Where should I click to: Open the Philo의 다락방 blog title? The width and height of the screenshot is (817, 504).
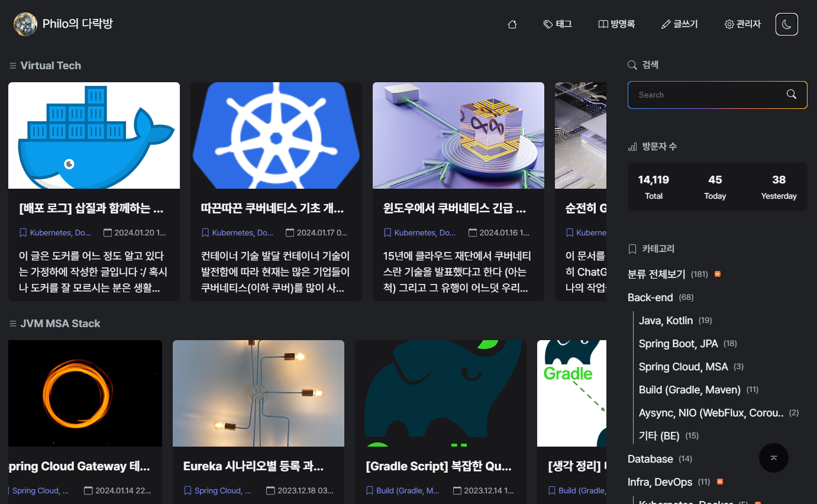(x=77, y=24)
